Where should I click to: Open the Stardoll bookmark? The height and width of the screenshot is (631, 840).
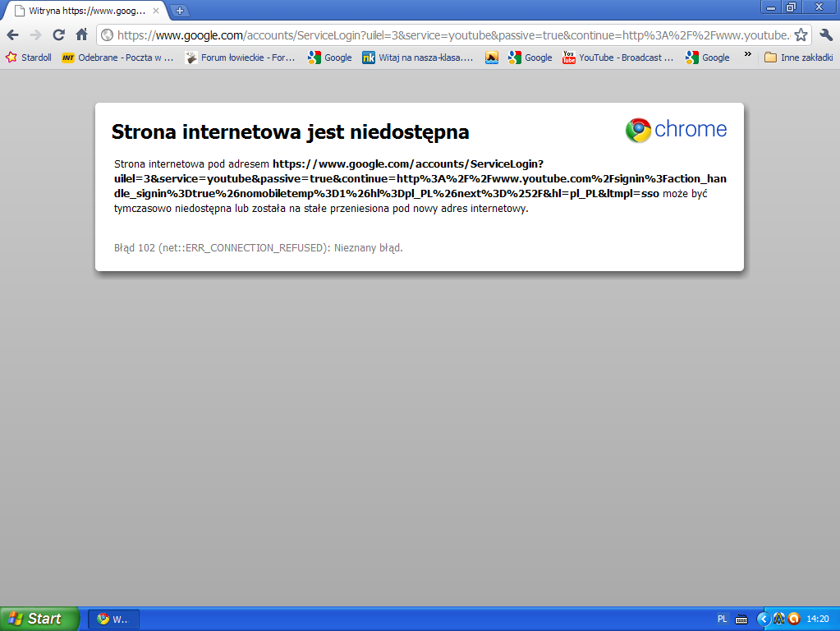pyautogui.click(x=29, y=58)
